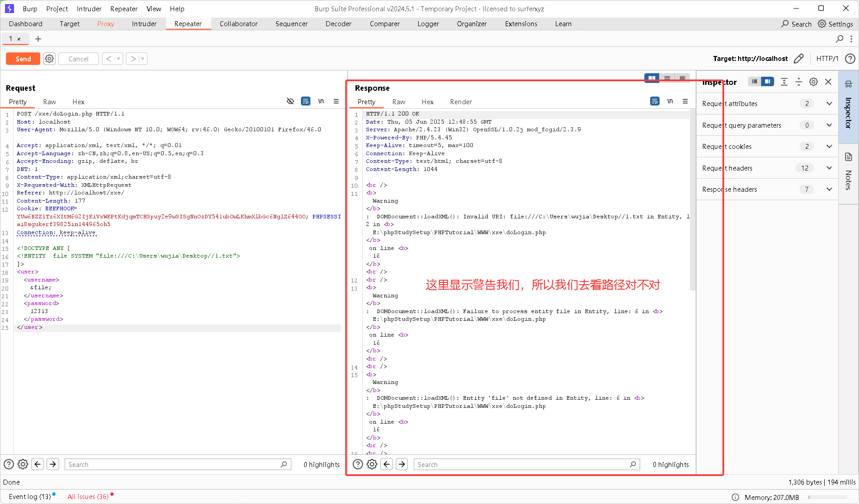This screenshot has width=859, height=504.
Task: Open the Burp menu
Action: click(30, 9)
